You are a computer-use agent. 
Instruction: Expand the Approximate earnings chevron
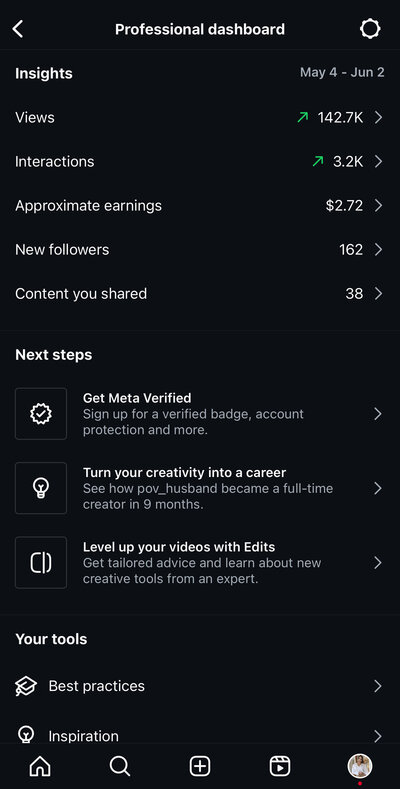point(378,205)
